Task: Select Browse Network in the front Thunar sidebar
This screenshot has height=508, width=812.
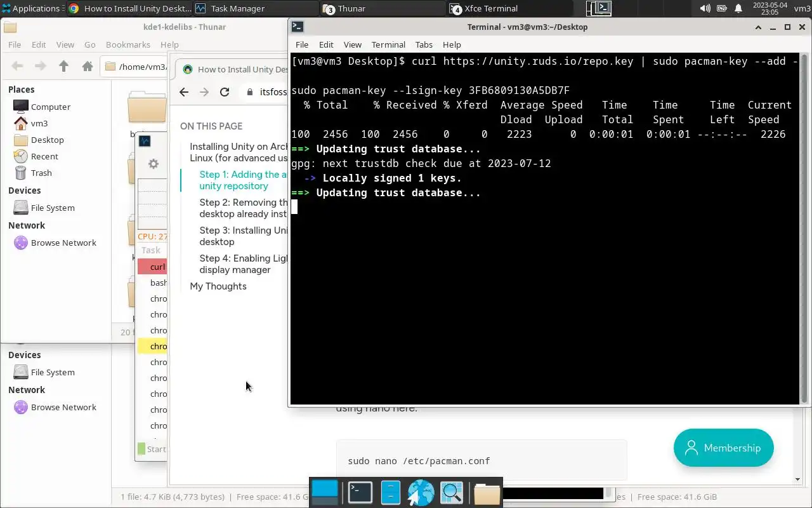Action: [56, 243]
